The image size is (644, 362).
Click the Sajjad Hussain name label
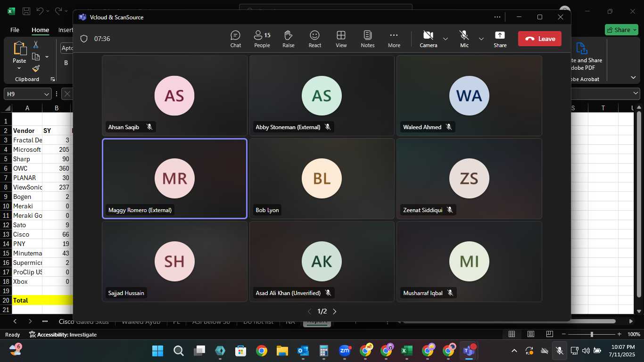tap(126, 293)
